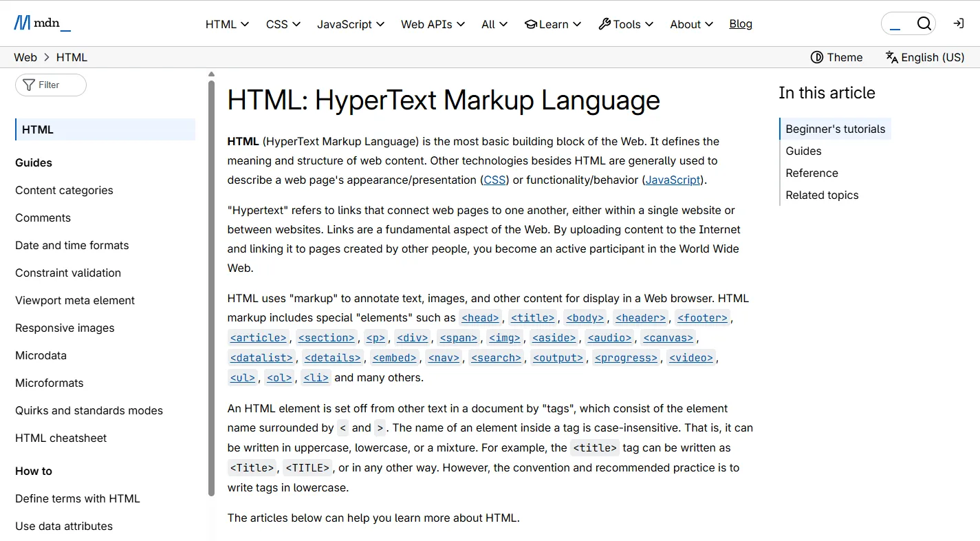Viewport: 980px width, 541px height.
Task: Open Viewport meta element guide
Action: (x=75, y=300)
